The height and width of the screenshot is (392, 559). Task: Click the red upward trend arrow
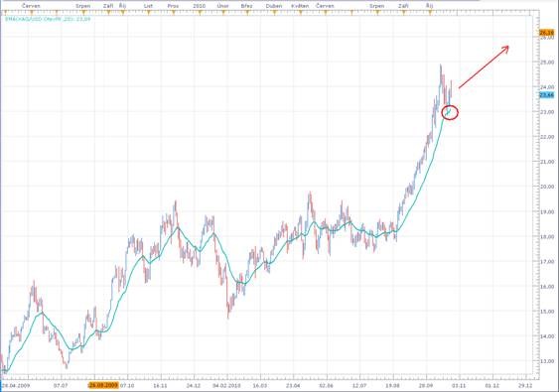(x=484, y=67)
